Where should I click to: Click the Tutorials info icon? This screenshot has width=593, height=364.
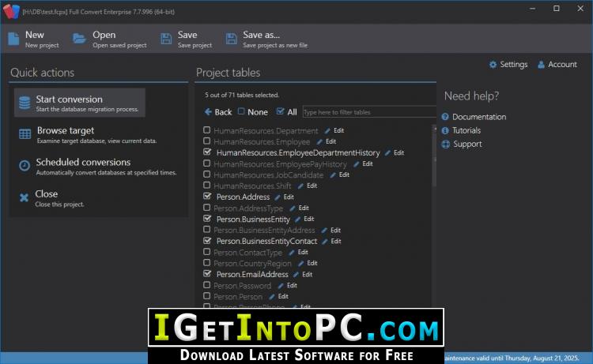coord(445,130)
